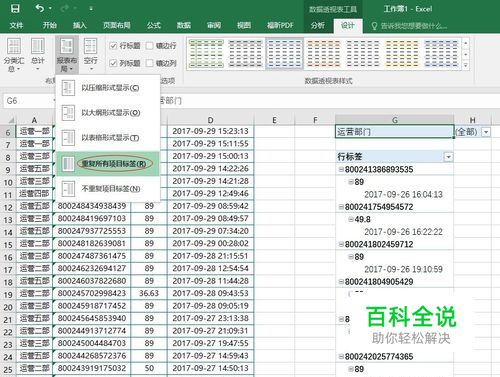Switch to the 视图 View tab
The height and width of the screenshot is (377, 500).
tap(244, 25)
